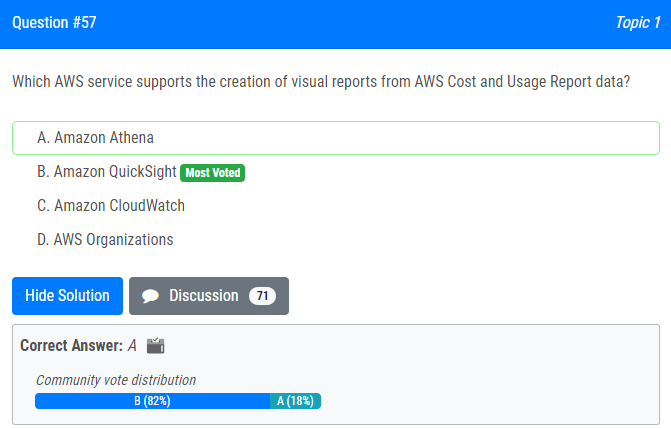This screenshot has height=428, width=671.
Task: Select answer A. Amazon Athena
Action: 336,138
